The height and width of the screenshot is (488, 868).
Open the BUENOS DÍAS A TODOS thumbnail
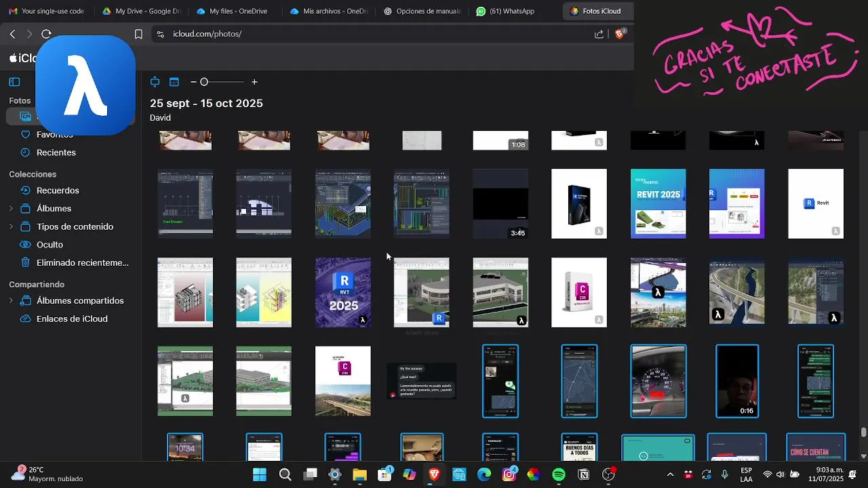[x=579, y=447]
